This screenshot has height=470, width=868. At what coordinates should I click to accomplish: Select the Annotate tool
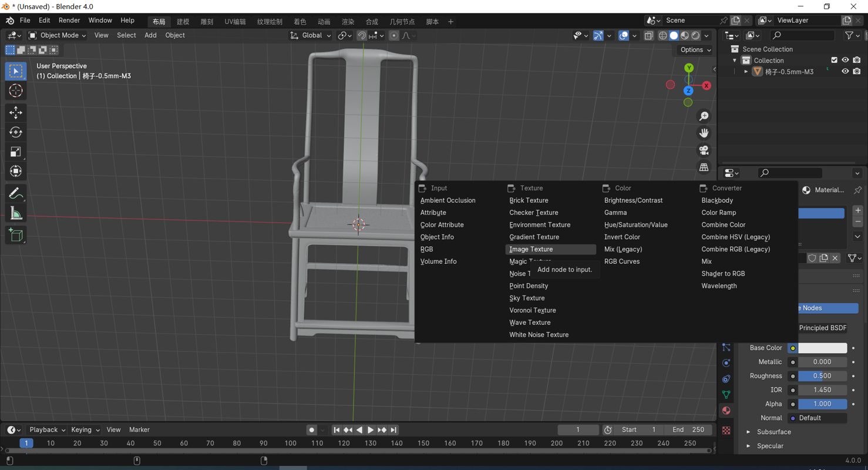16,193
